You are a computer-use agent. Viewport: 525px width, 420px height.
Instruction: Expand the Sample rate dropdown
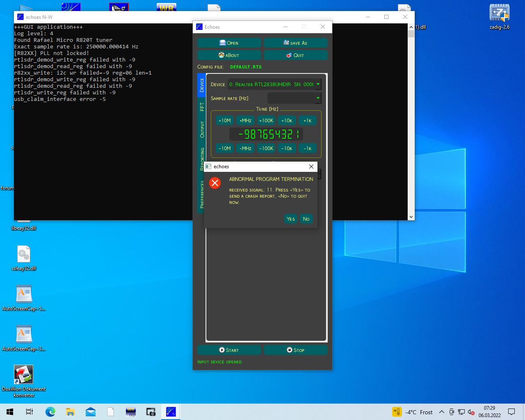coord(318,98)
